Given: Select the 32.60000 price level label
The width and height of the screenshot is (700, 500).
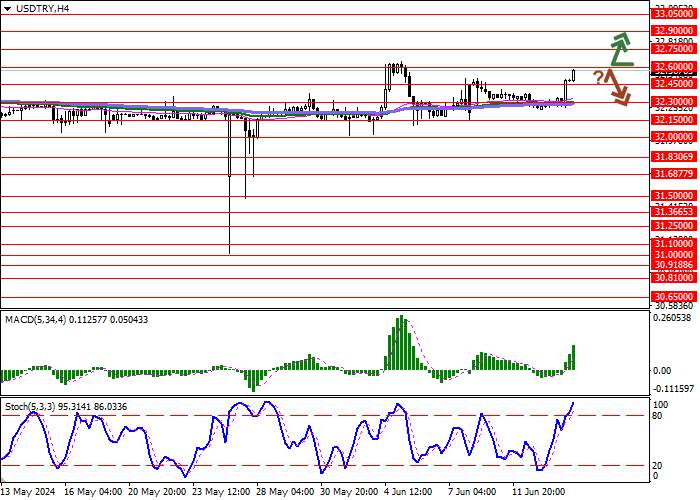Looking at the screenshot, I should click(674, 67).
